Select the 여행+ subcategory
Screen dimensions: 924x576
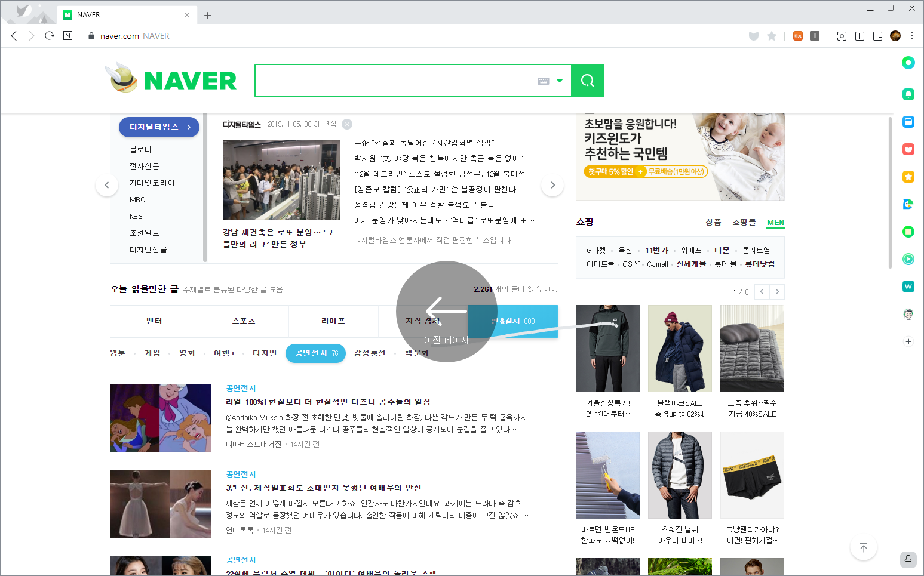pyautogui.click(x=225, y=353)
